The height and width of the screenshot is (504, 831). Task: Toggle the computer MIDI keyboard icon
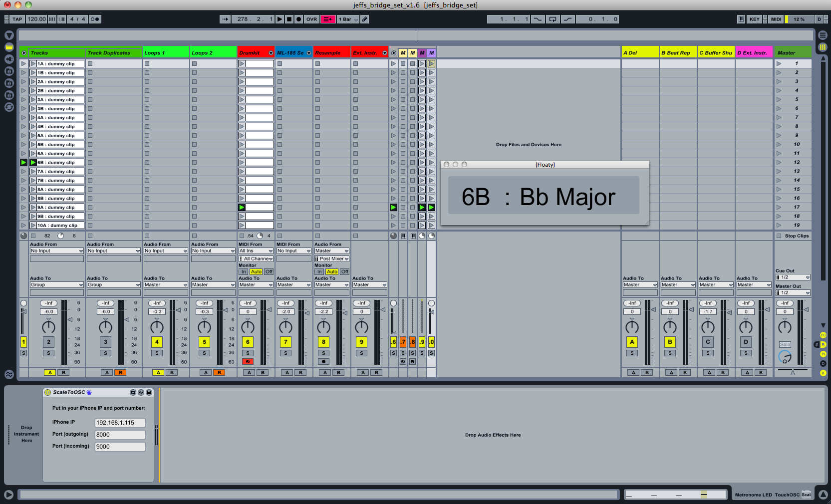coord(741,19)
